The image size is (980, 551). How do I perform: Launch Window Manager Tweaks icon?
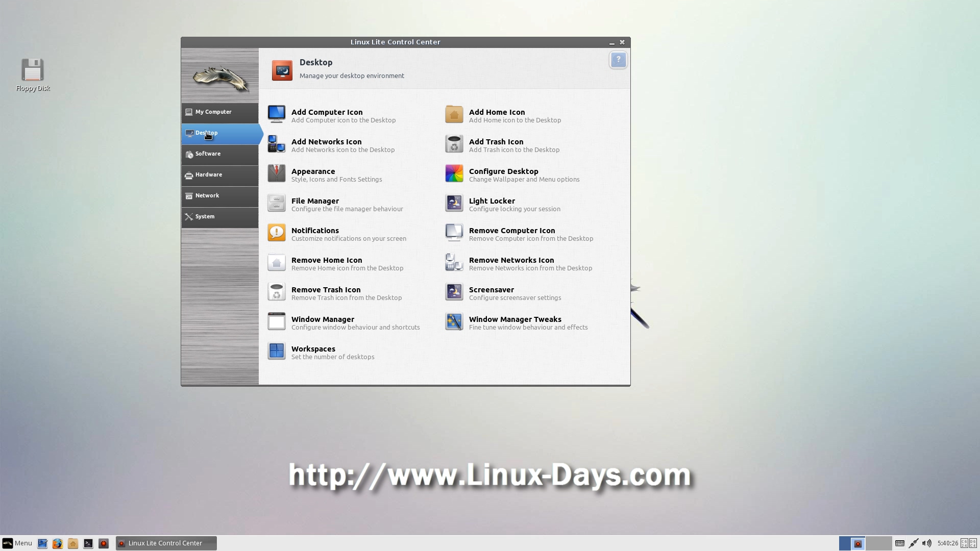[x=454, y=321]
